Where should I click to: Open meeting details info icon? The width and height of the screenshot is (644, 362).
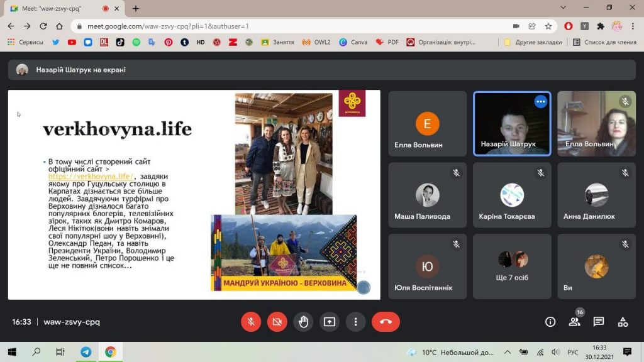[550, 322]
